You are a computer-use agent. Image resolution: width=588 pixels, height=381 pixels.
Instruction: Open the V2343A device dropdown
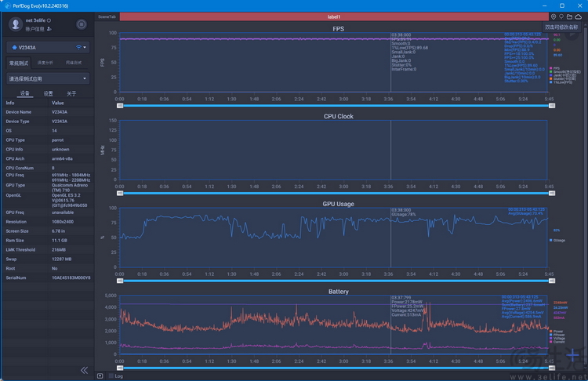pos(48,47)
